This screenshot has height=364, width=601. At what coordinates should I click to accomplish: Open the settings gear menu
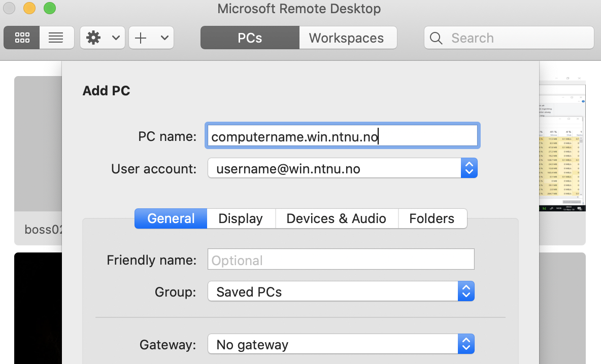pos(93,38)
